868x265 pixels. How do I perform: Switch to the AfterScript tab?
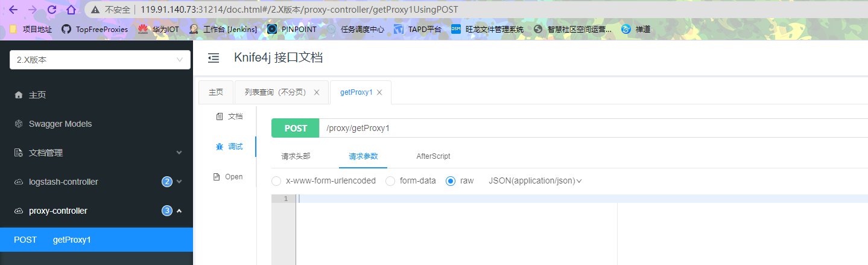coord(433,156)
